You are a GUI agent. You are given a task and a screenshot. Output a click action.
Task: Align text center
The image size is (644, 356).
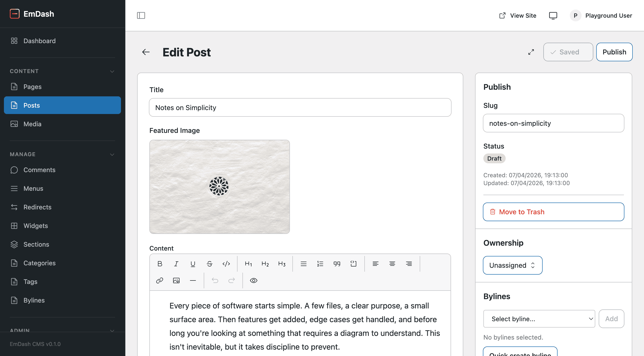pyautogui.click(x=392, y=264)
